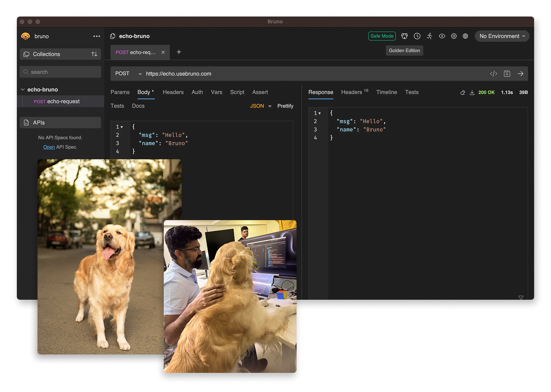Click the globe icon in toolbar
Image resolution: width=551 pixels, height=392 pixels.
tap(465, 36)
